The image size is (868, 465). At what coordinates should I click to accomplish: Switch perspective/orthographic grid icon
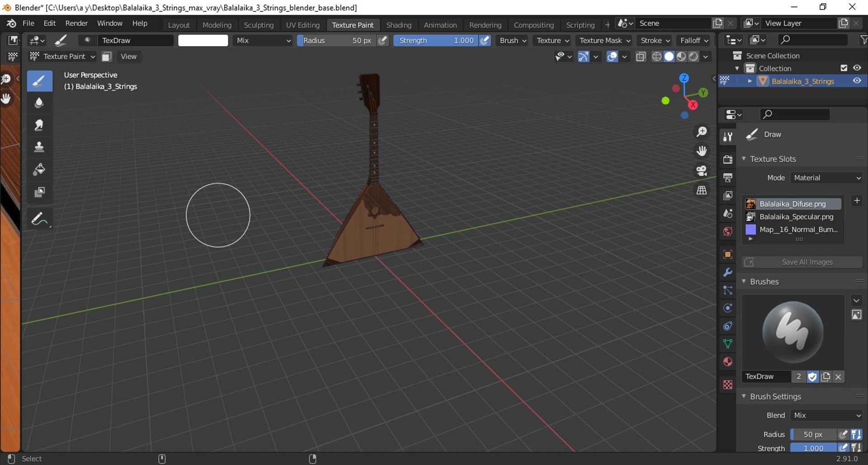[702, 190]
